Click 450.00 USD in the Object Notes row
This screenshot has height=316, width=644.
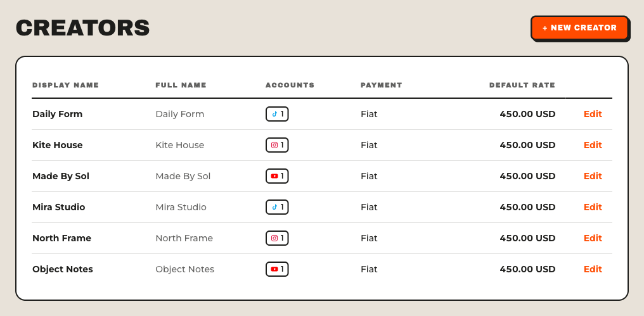527,269
